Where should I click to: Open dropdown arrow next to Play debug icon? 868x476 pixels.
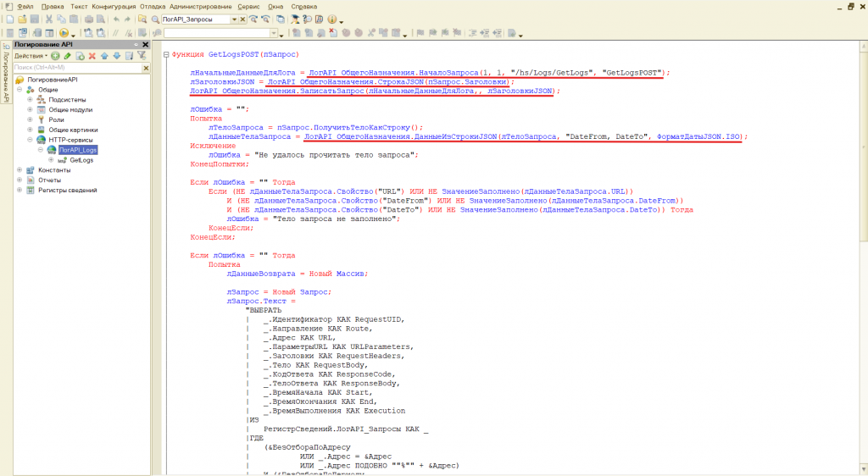pyautogui.click(x=73, y=35)
